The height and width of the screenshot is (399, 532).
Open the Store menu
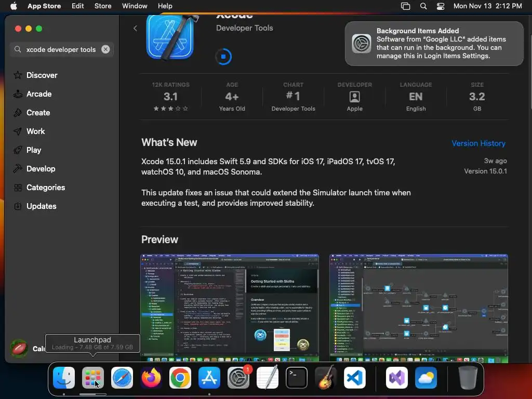[103, 6]
